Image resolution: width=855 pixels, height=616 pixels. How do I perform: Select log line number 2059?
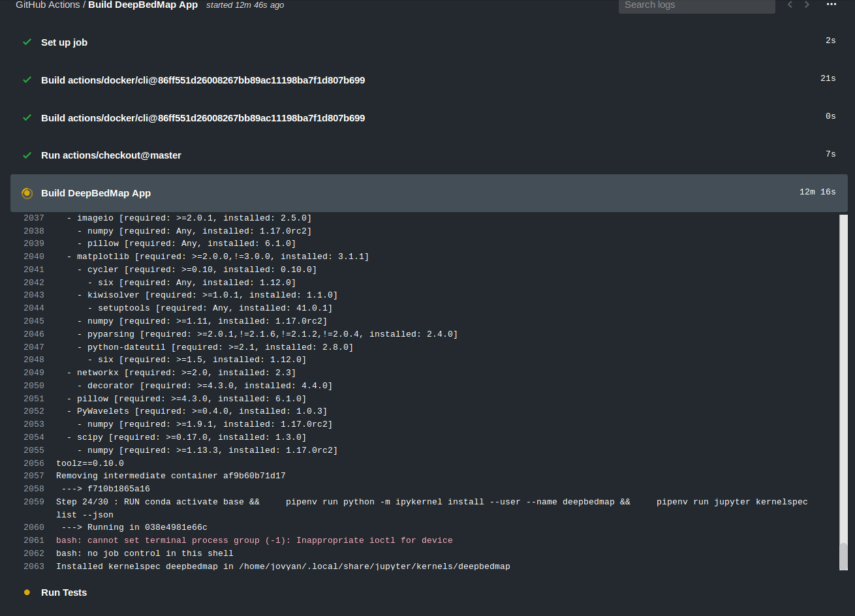coord(34,502)
